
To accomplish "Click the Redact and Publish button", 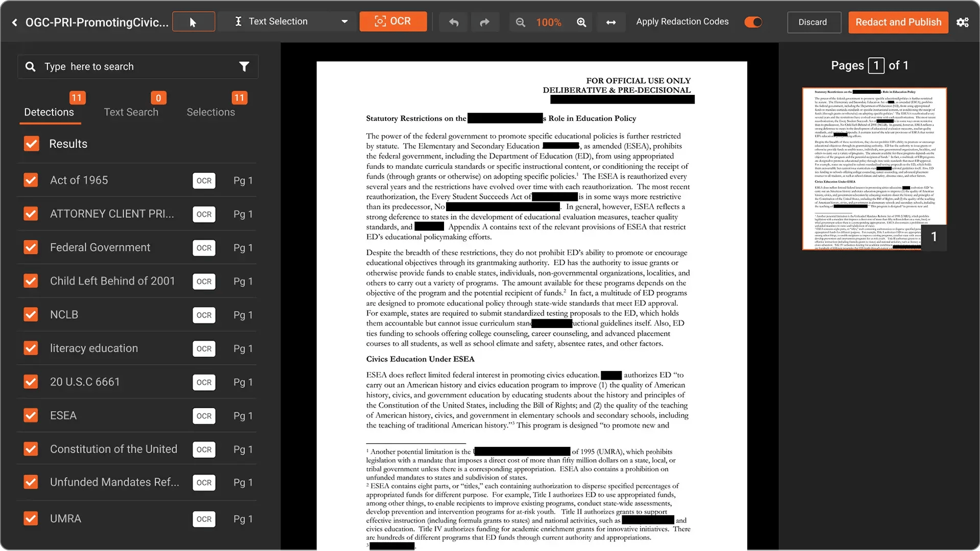I will point(898,22).
